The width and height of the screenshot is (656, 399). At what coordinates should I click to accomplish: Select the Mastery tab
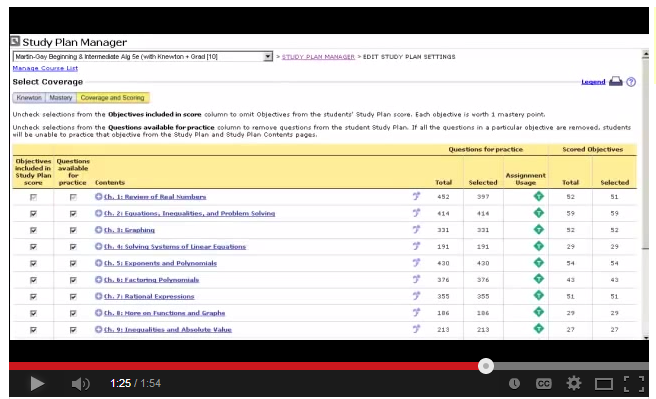[x=61, y=97]
